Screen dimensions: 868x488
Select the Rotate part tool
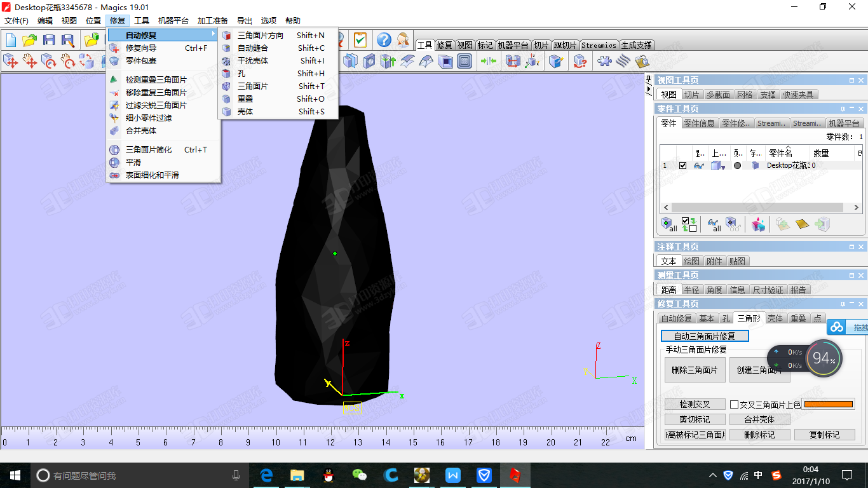click(49, 61)
